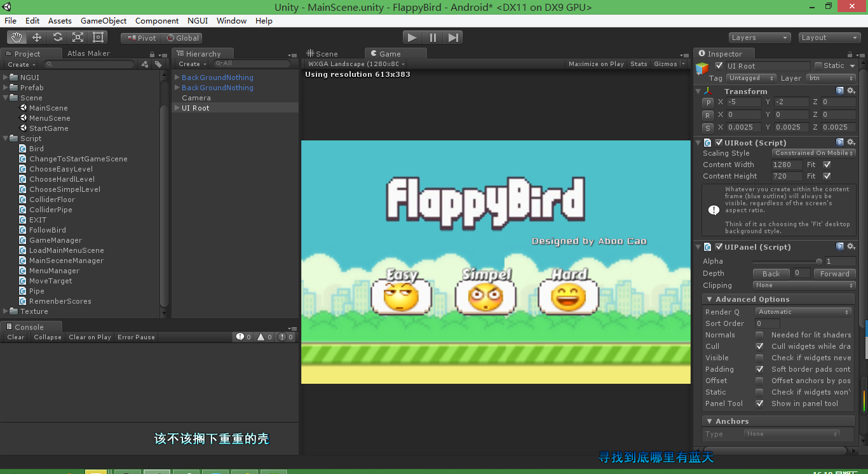Open the Layout dropdown
The height and width of the screenshot is (474, 868).
click(829, 37)
